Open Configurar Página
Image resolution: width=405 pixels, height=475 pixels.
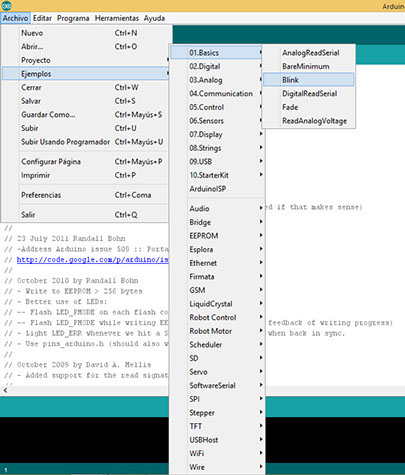click(86, 162)
